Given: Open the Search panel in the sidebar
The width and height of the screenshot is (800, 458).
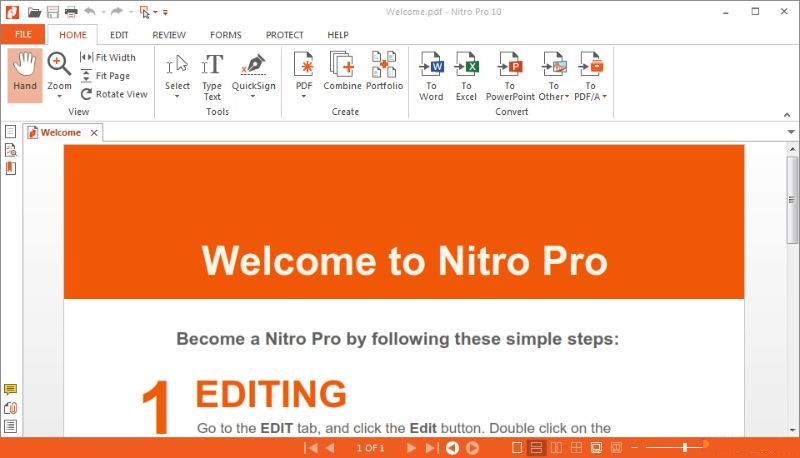Looking at the screenshot, I should [10, 150].
